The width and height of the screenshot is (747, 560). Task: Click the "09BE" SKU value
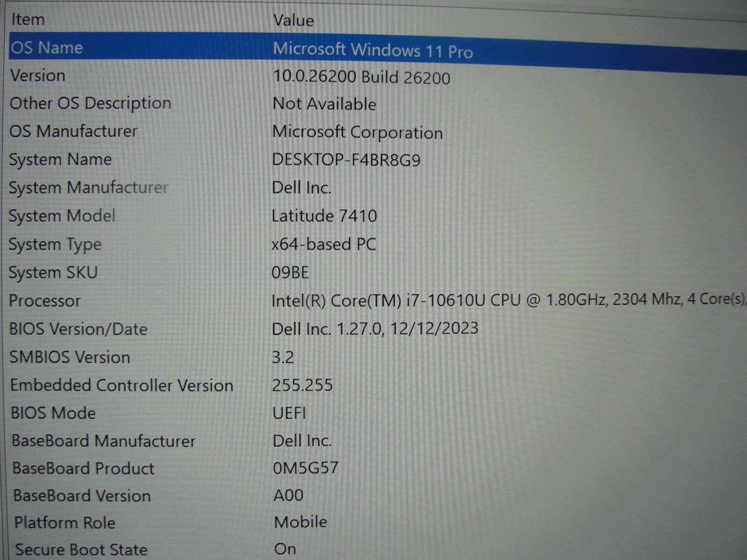[x=290, y=273]
